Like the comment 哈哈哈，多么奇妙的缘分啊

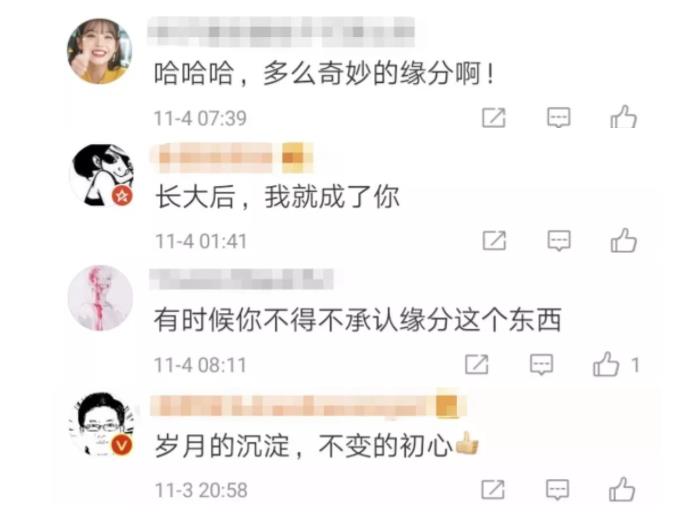pyautogui.click(x=623, y=117)
